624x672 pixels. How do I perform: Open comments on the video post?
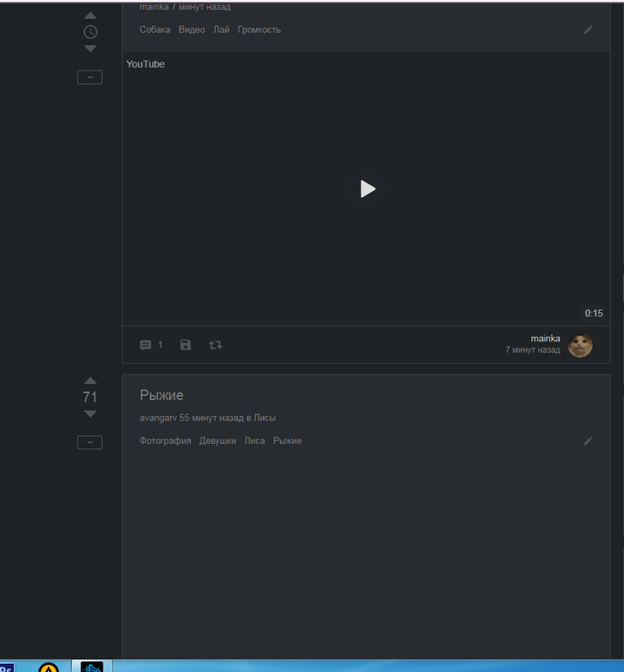click(146, 345)
